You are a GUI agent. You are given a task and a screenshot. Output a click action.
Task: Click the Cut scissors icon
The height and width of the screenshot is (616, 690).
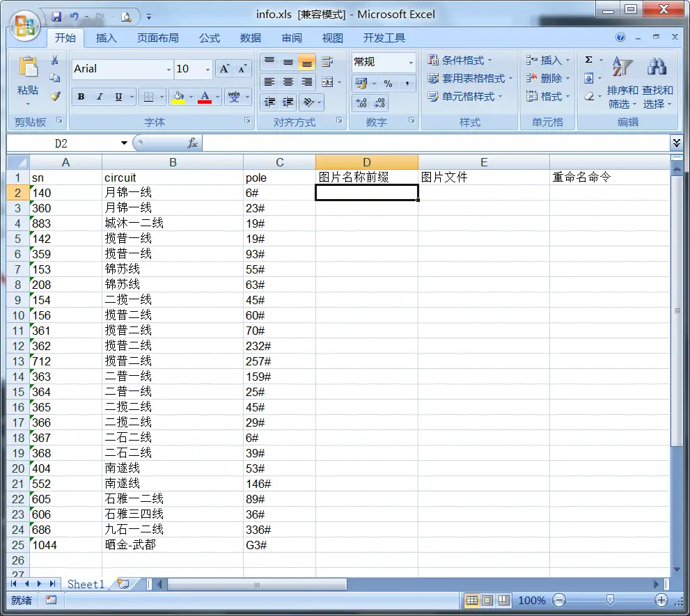pos(55,61)
